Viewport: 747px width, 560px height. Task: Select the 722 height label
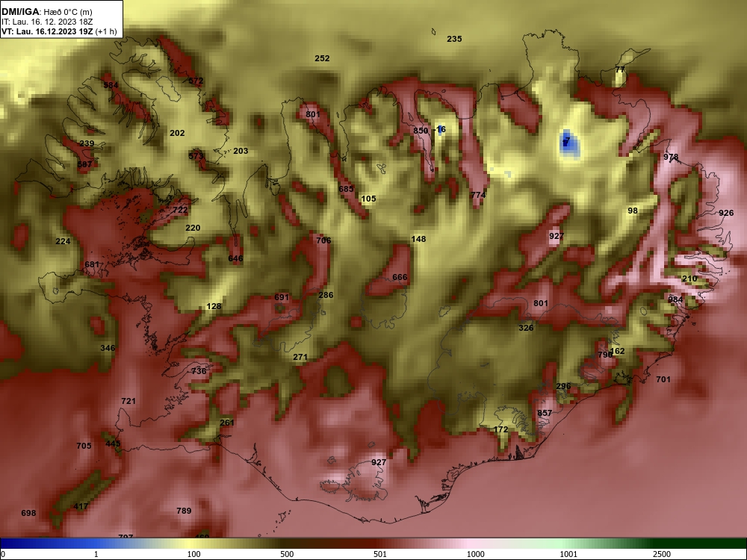(x=180, y=210)
